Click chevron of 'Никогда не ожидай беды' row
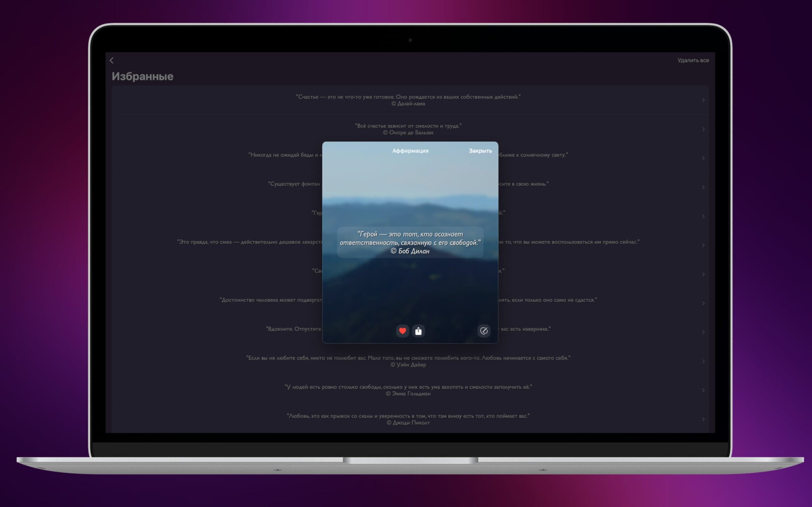Viewport: 812px width, 507px height. pyautogui.click(x=703, y=158)
